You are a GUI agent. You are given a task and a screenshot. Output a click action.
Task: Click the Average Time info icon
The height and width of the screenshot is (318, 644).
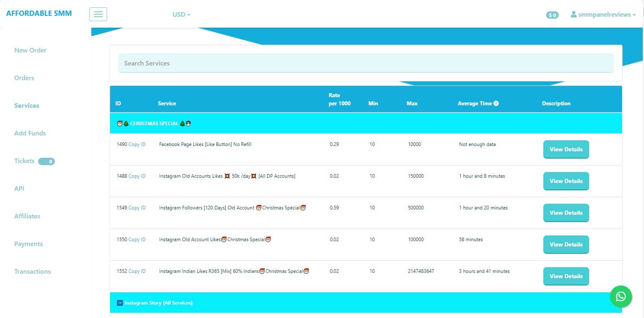[496, 103]
